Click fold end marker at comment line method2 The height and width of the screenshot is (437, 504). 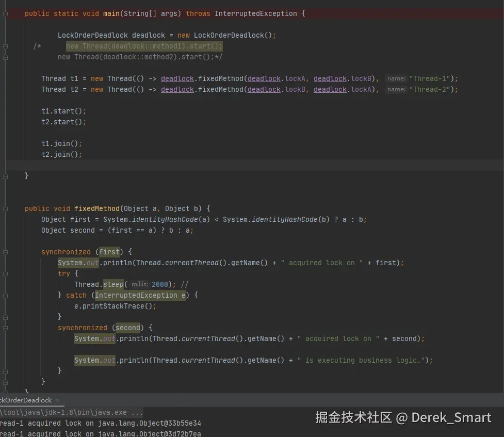[x=6, y=57]
